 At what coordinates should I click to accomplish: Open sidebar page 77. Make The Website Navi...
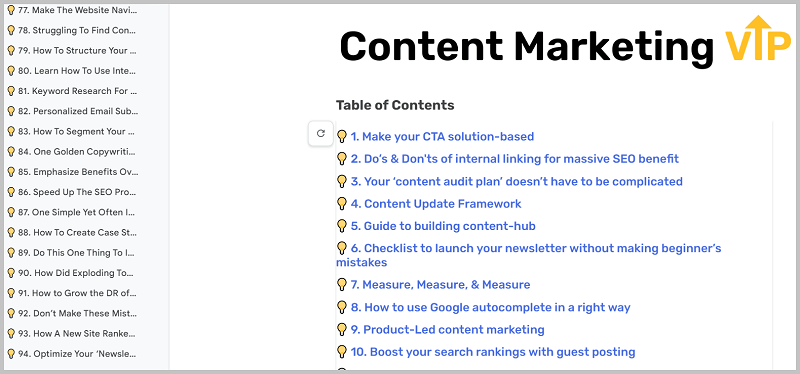coord(72,10)
